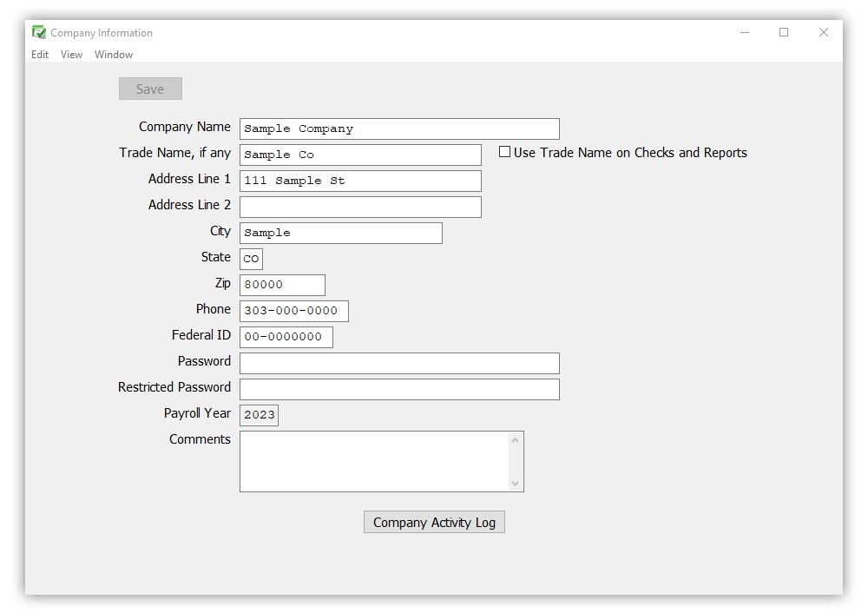
Task: Click the Comments scrollbar up arrow
Action: (x=514, y=439)
